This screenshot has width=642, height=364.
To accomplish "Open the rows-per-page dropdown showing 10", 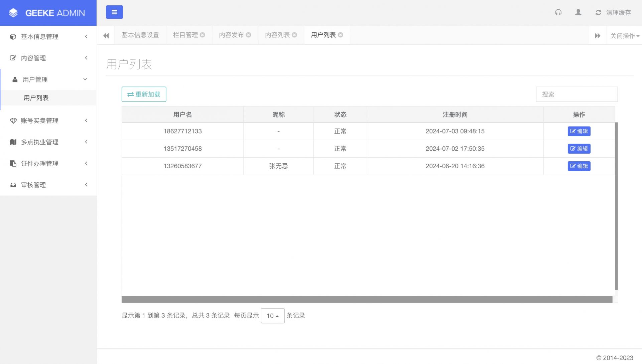I will point(272,316).
